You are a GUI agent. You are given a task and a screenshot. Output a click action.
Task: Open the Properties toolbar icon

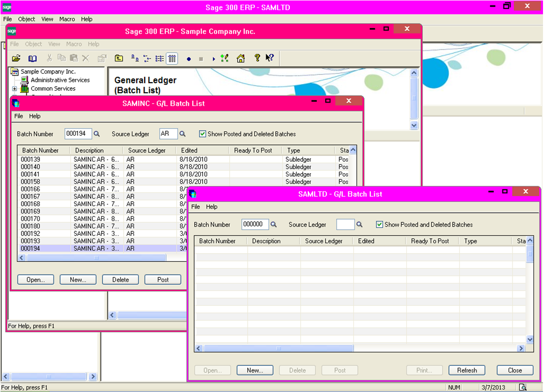102,59
